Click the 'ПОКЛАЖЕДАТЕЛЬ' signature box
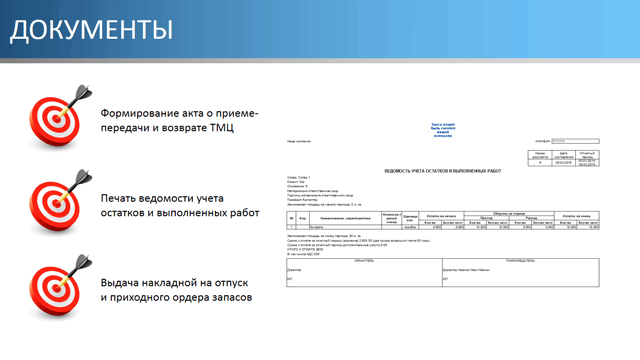Viewport: 640px width, 360px height. click(521, 272)
